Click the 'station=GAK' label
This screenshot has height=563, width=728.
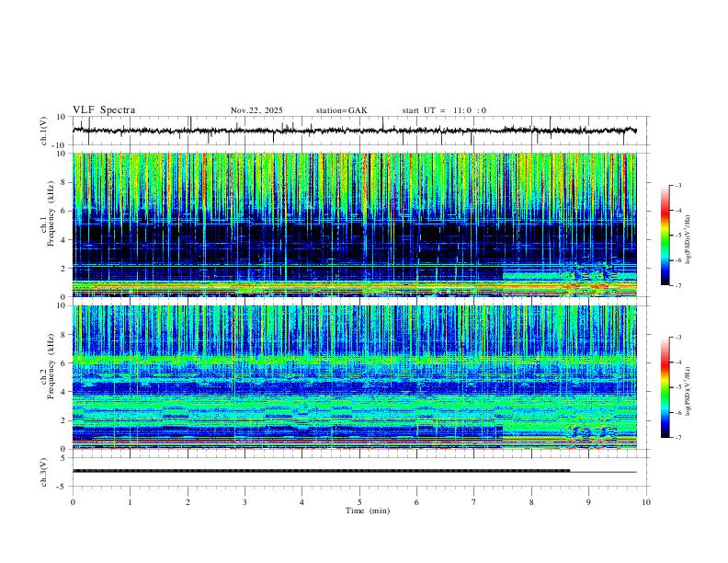tap(341, 110)
